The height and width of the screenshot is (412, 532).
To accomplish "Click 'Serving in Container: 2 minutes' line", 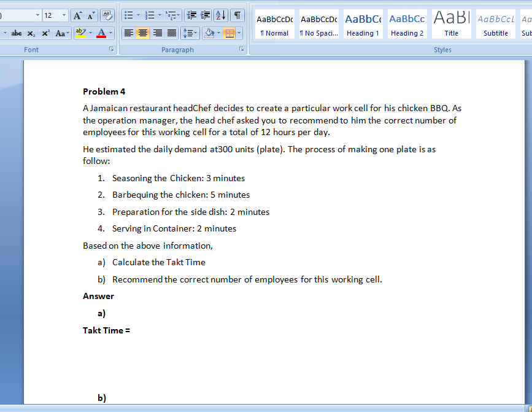I will [x=174, y=228].
